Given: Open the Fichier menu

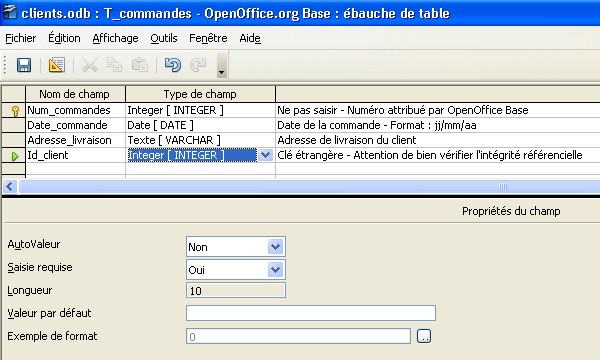Looking at the screenshot, I should pyautogui.click(x=21, y=38).
